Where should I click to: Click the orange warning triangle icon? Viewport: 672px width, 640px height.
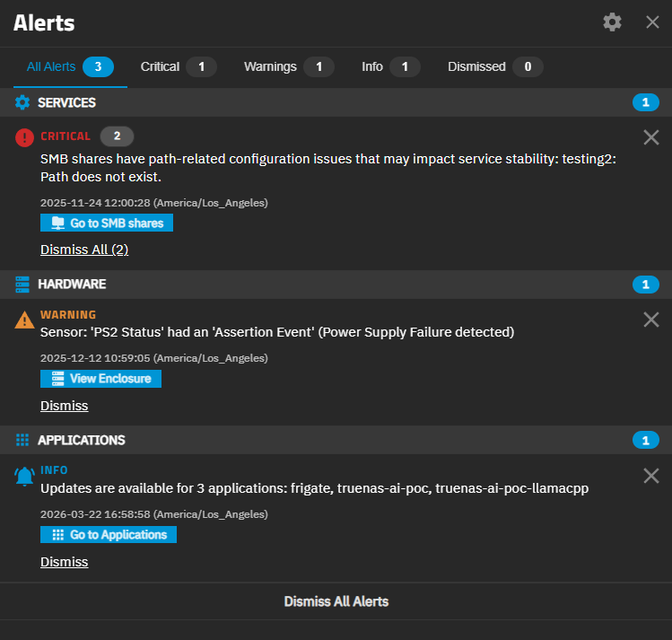tap(24, 320)
